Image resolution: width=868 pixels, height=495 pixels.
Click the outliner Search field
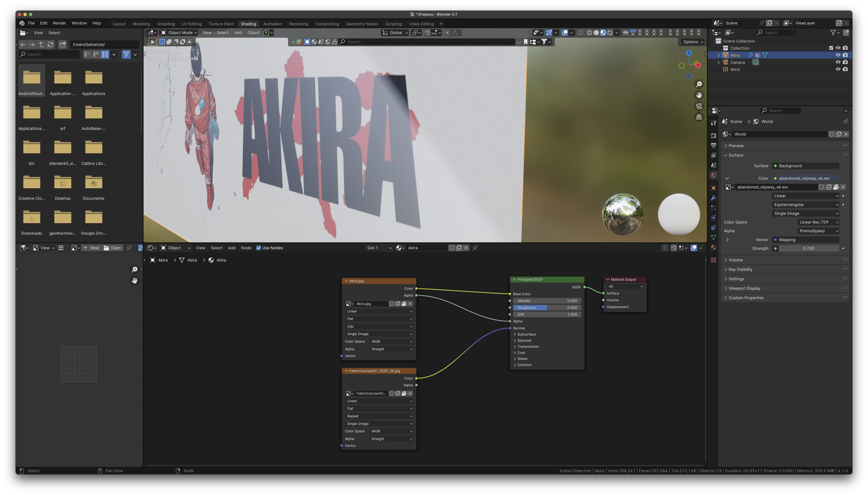point(776,33)
